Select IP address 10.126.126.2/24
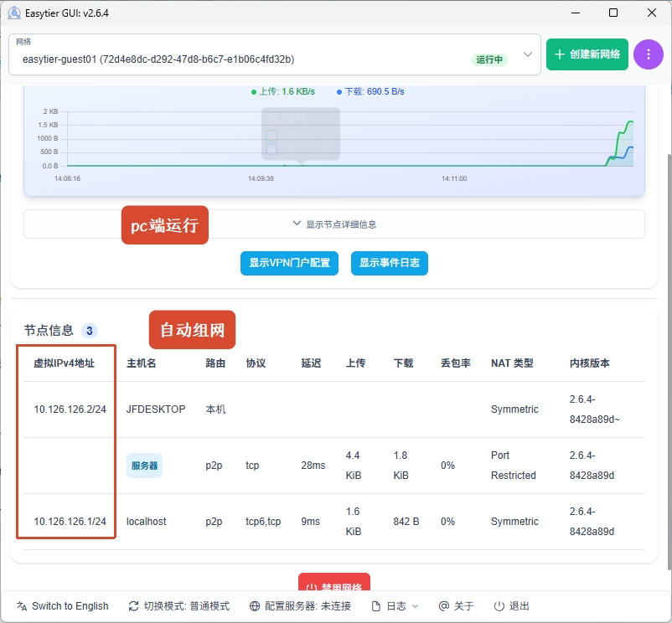The width and height of the screenshot is (672, 623). [x=70, y=409]
